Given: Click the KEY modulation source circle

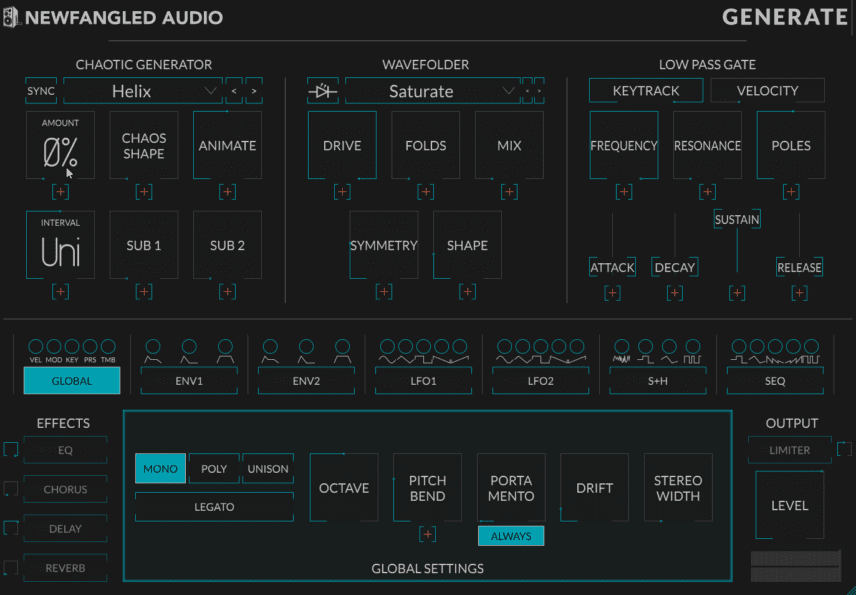Looking at the screenshot, I should pos(72,346).
